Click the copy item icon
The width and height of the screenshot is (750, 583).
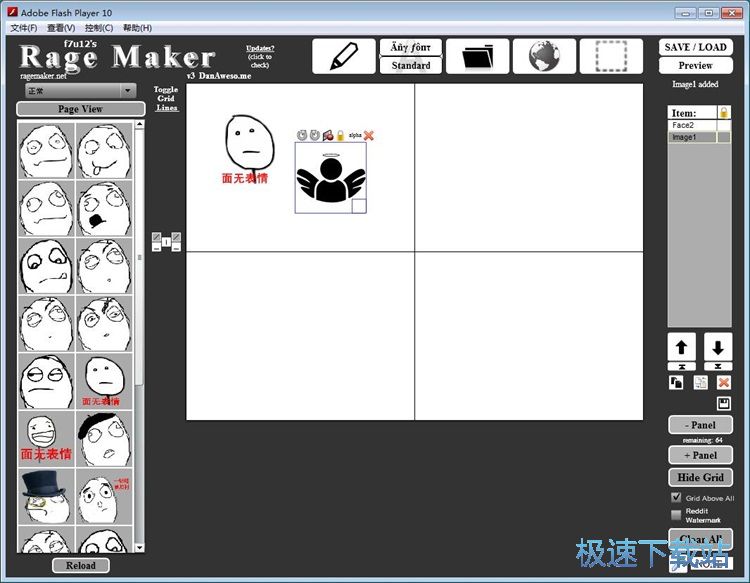tap(676, 383)
